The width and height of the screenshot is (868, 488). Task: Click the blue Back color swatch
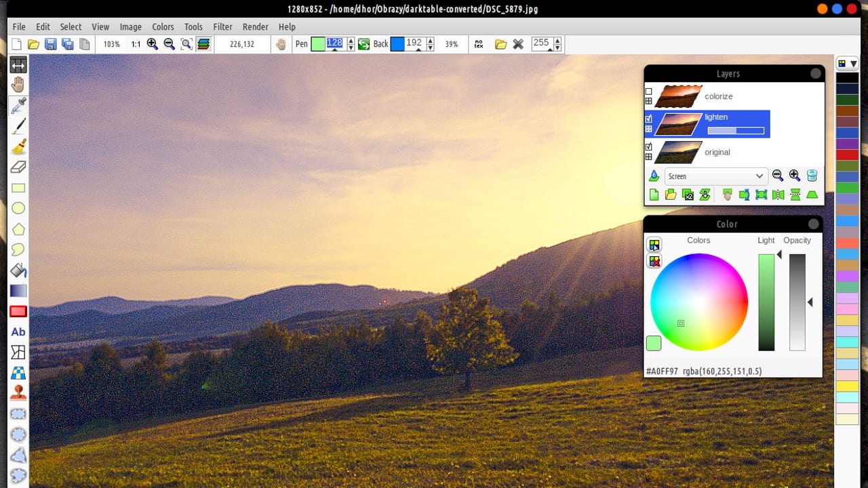pyautogui.click(x=397, y=44)
